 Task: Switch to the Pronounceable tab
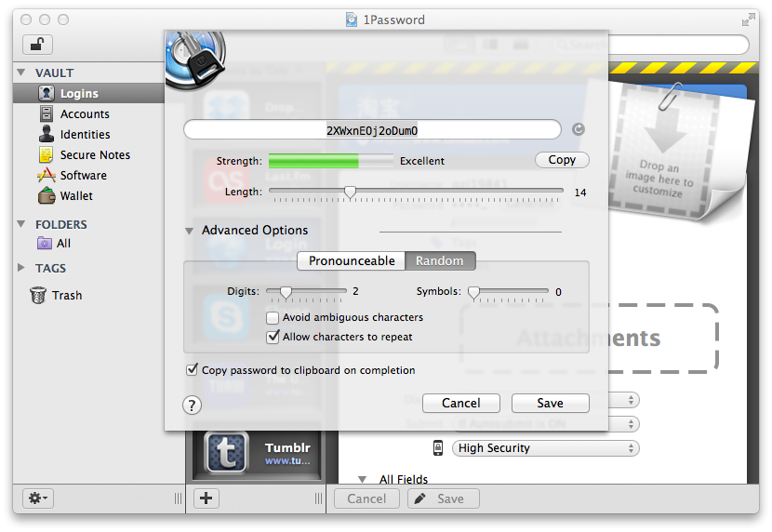352,260
